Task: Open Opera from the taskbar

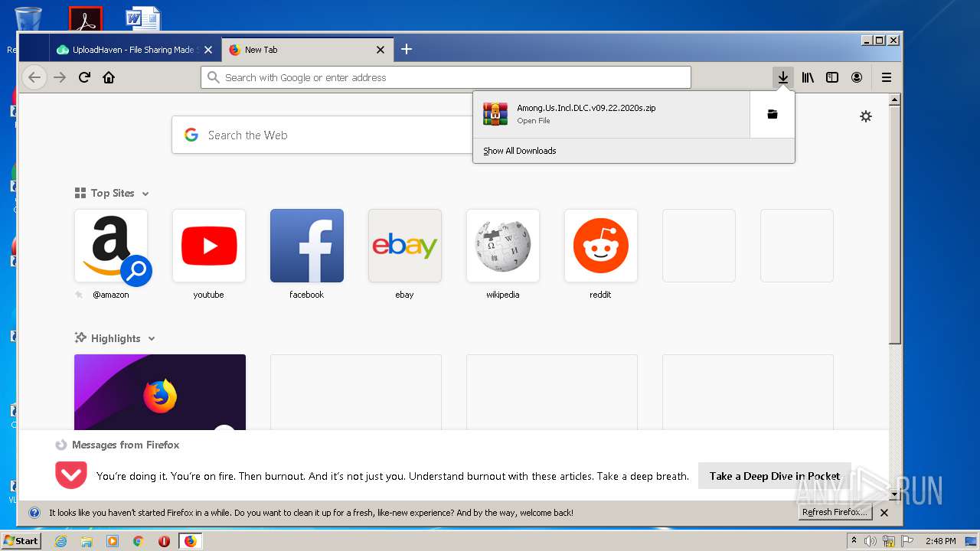Action: click(164, 541)
